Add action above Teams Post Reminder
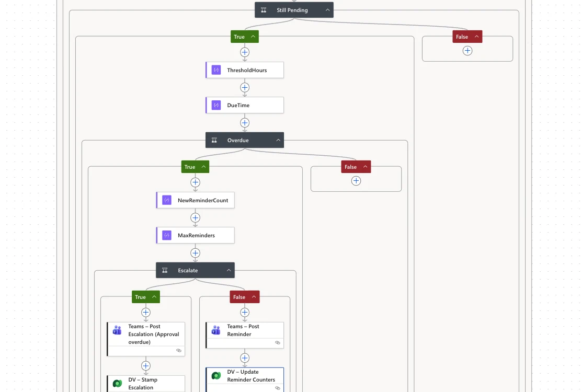Screen dimensions: 581x392 click(245, 313)
